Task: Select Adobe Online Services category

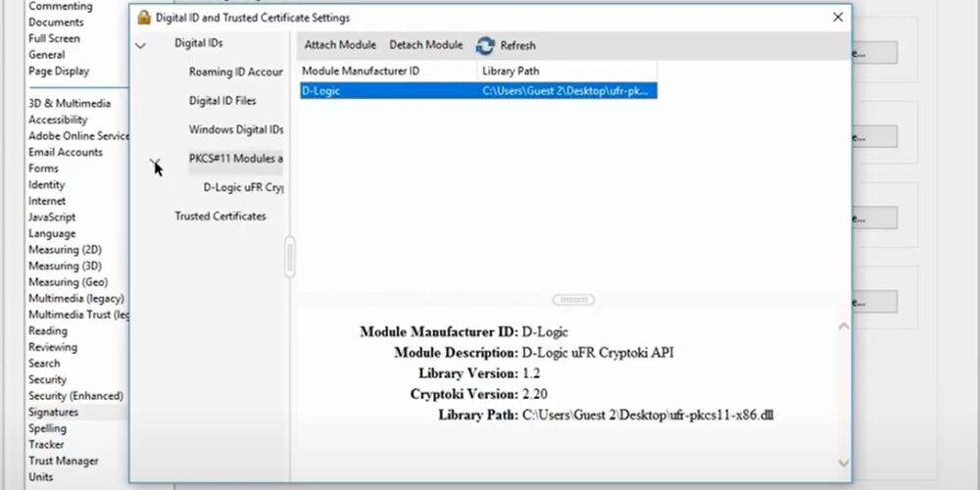Action: click(78, 136)
